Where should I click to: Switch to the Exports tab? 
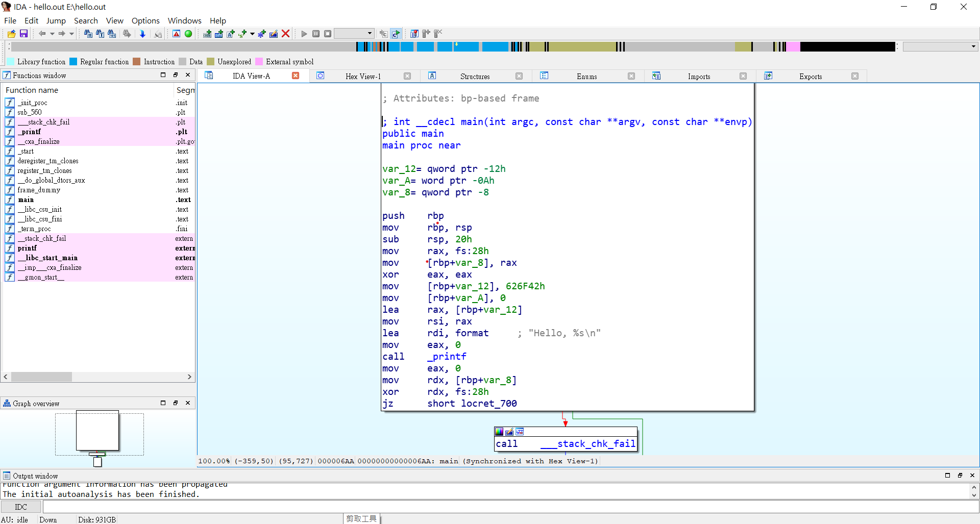[x=811, y=77]
